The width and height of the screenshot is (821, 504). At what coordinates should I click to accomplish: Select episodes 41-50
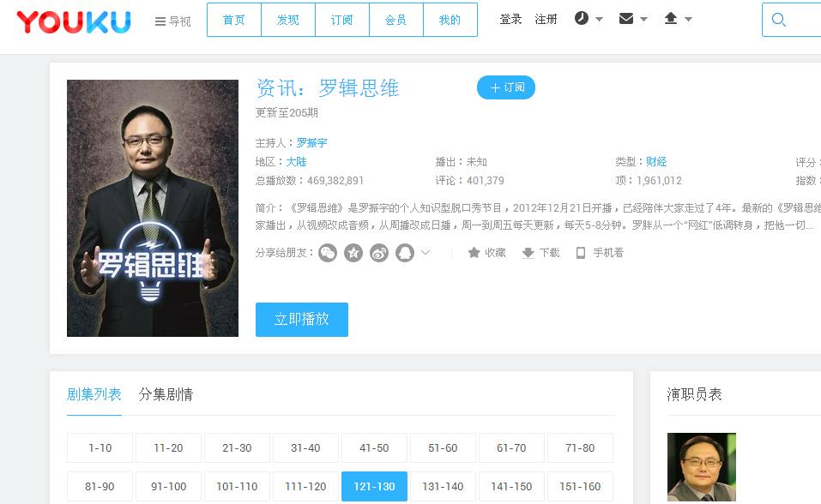[374, 448]
